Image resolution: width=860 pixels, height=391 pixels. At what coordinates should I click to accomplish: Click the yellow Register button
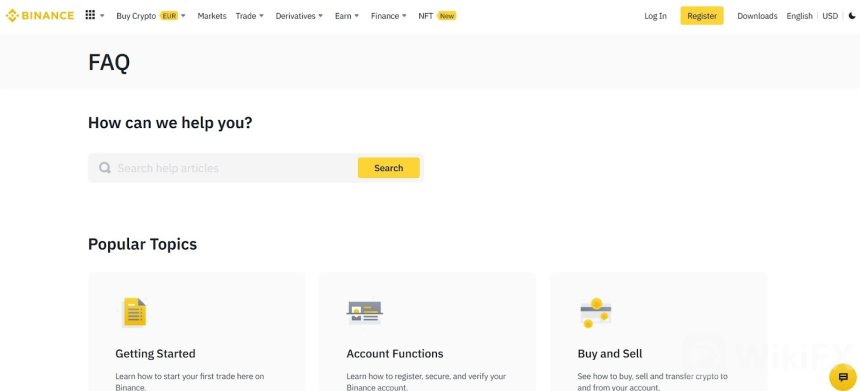click(x=702, y=16)
